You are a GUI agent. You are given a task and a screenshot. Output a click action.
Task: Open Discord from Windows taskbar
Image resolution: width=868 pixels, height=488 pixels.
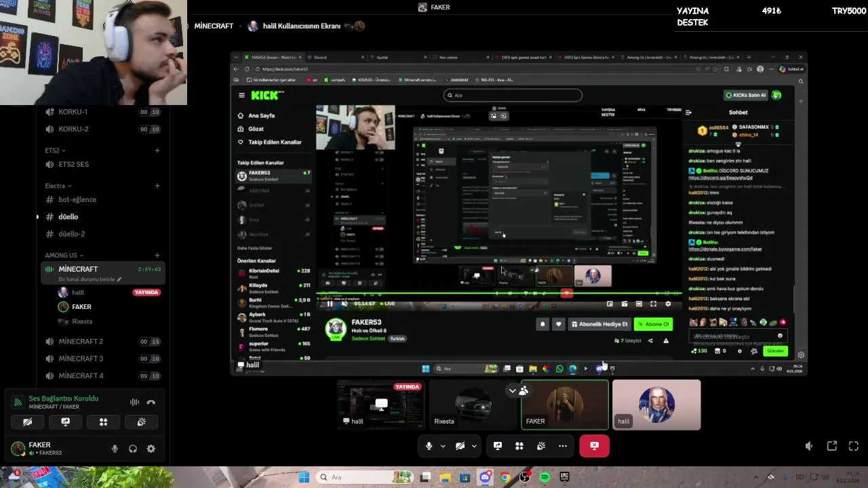(485, 477)
